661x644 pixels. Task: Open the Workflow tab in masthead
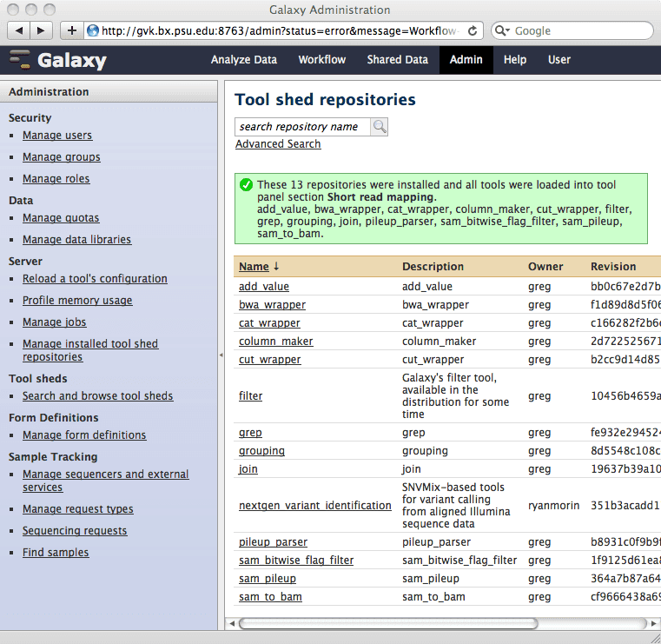pos(321,60)
